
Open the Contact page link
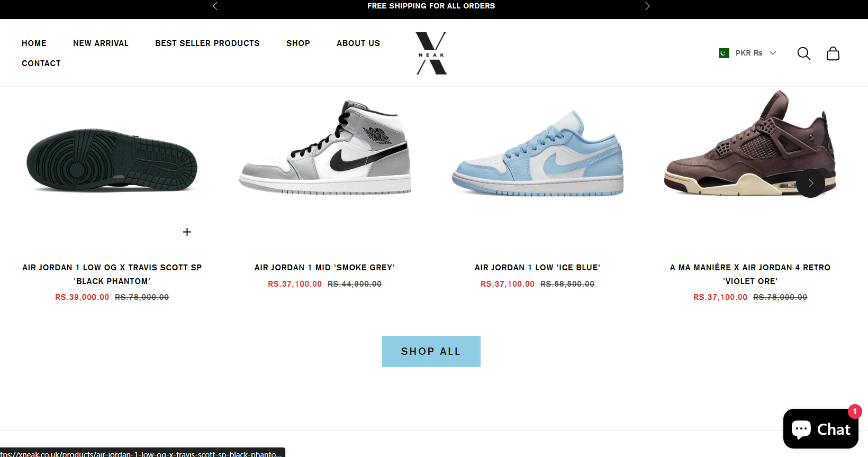click(41, 63)
